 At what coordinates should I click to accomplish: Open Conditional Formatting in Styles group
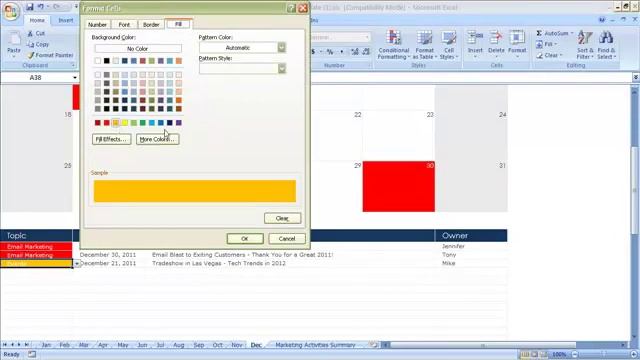[x=393, y=45]
